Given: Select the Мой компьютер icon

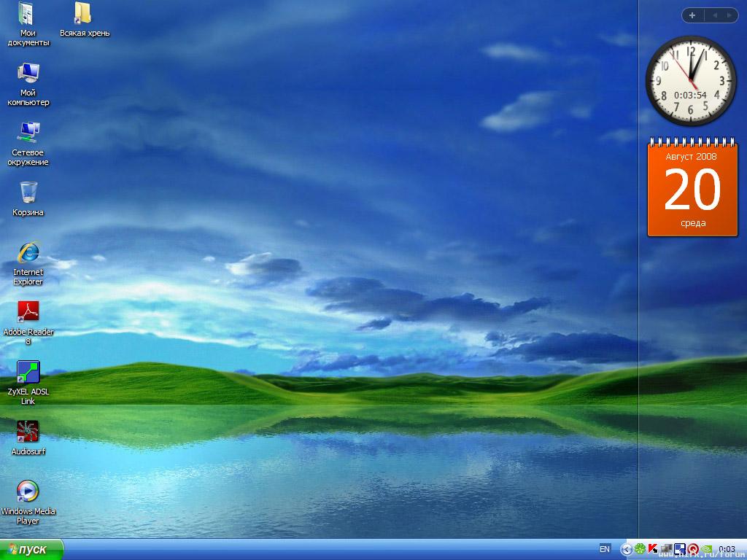Looking at the screenshot, I should (28, 84).
